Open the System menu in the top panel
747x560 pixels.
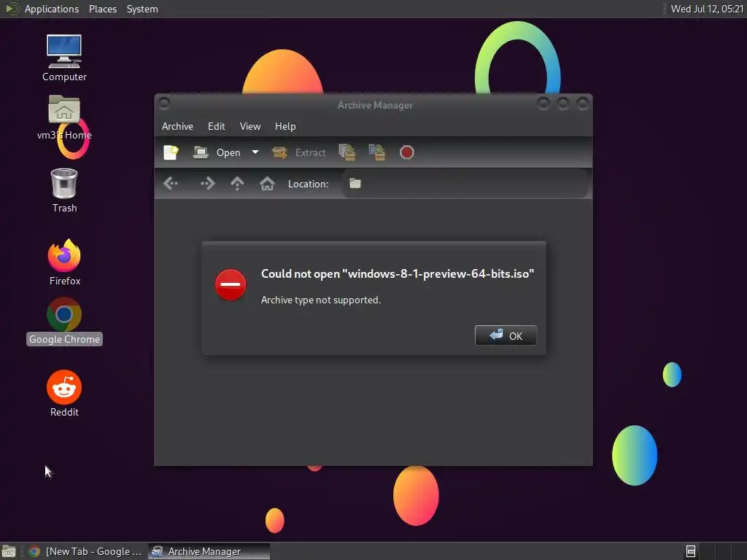(142, 9)
